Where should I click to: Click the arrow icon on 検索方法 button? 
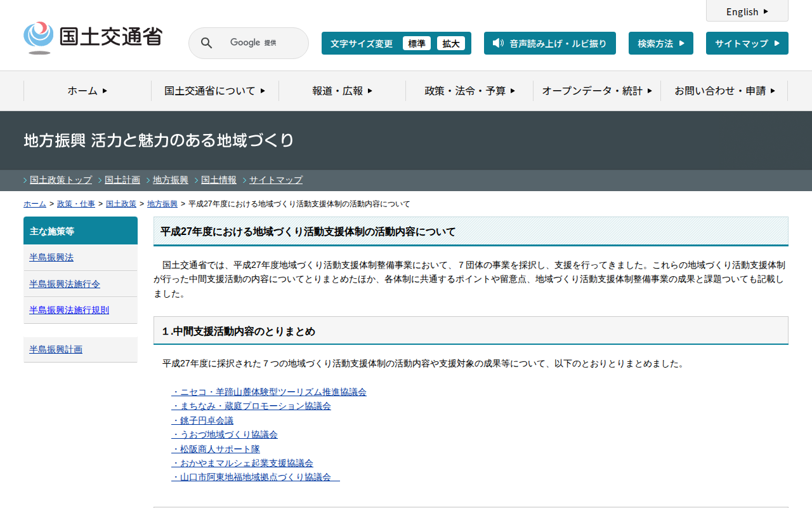682,43
